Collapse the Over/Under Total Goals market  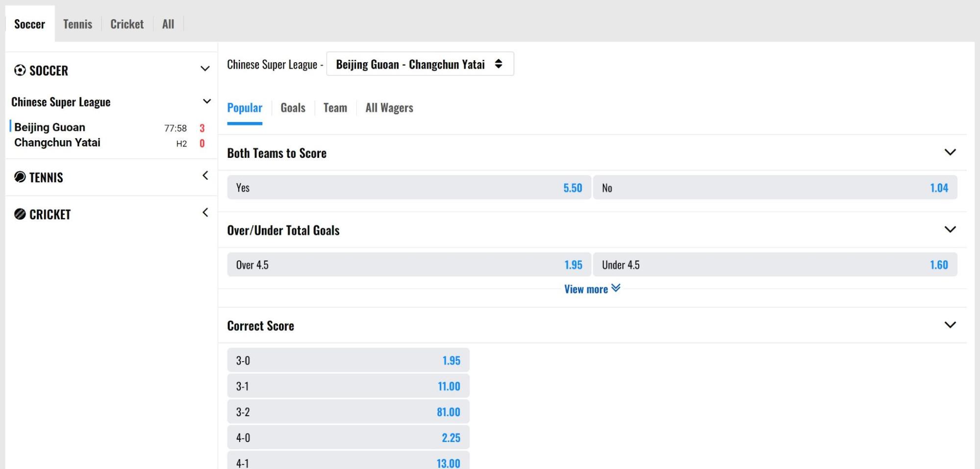950,229
